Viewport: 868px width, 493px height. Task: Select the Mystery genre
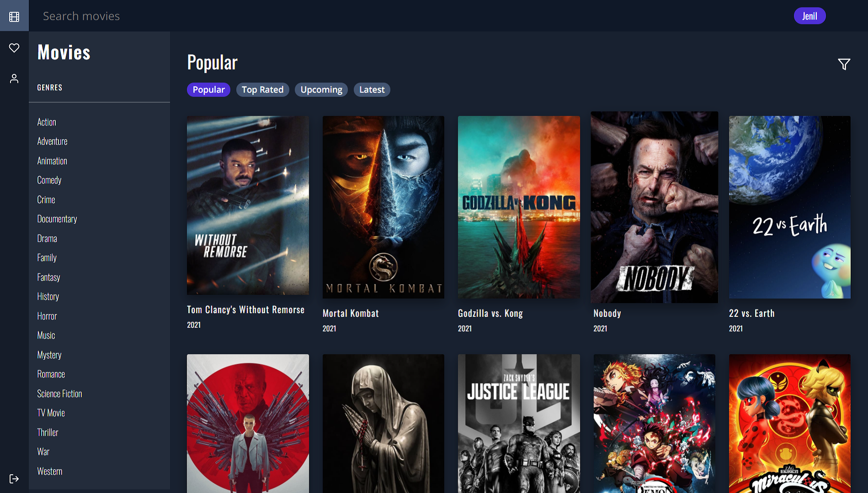point(49,355)
